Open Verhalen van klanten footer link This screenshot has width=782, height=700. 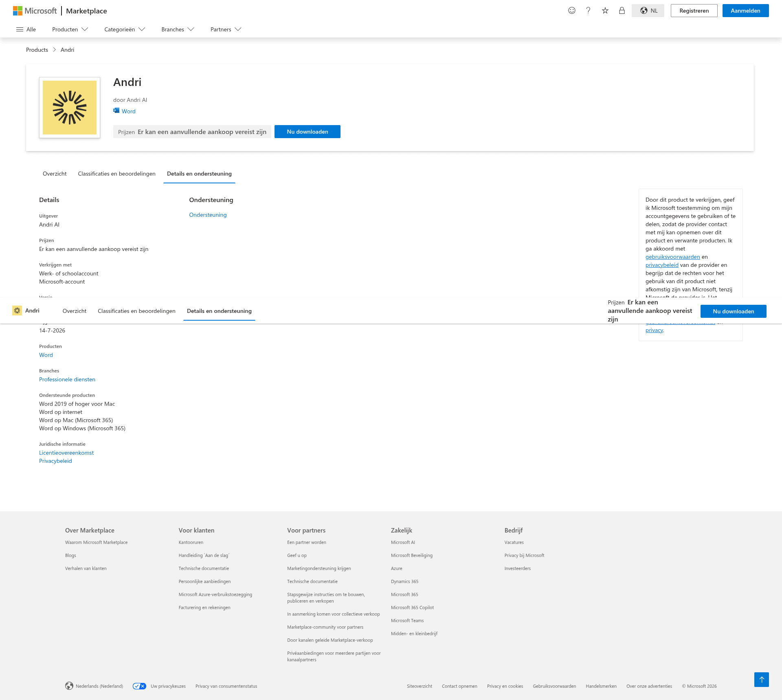click(86, 568)
